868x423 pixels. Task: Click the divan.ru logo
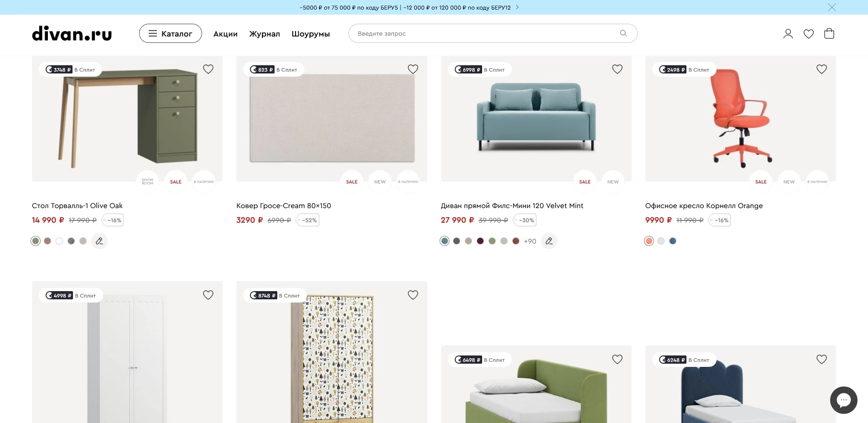point(72,34)
